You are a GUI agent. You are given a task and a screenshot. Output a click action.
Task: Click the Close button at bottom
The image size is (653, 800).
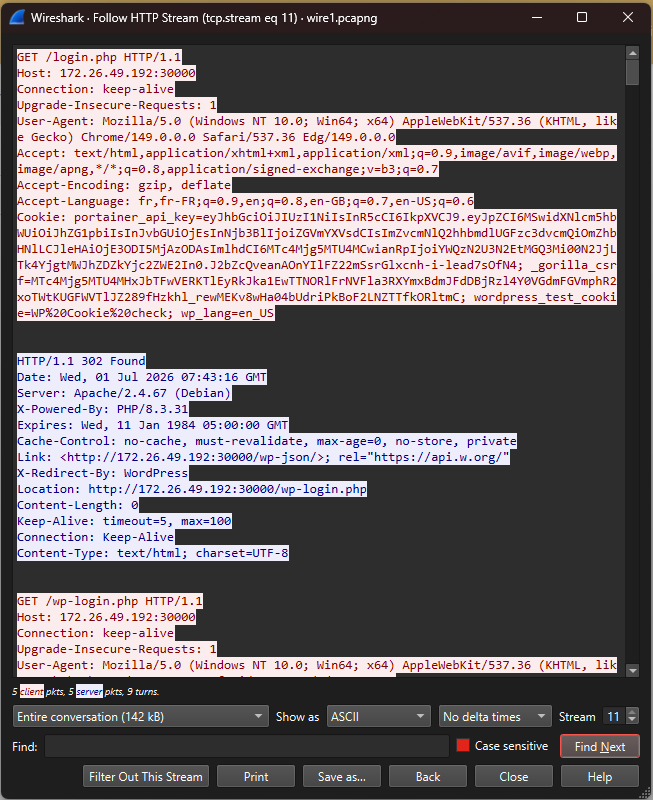[514, 777]
